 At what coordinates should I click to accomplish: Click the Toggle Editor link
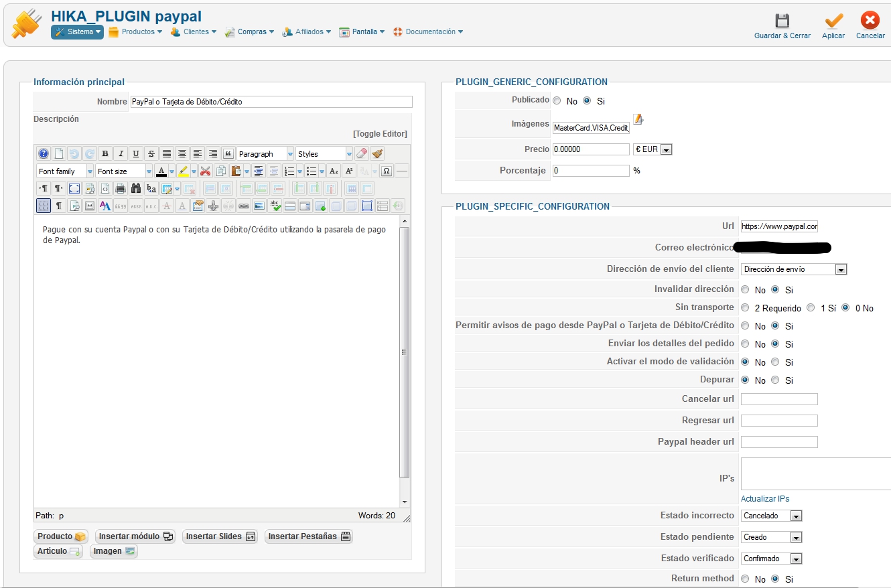point(380,134)
